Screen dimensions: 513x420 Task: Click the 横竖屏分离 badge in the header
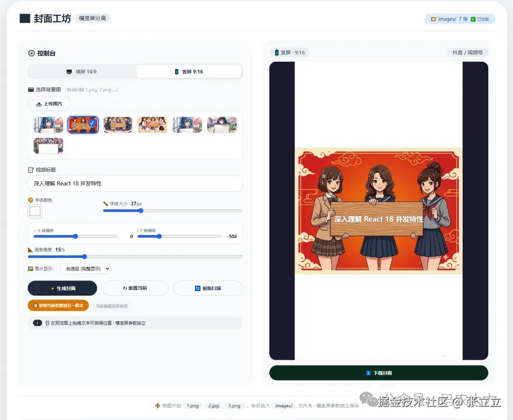(93, 19)
